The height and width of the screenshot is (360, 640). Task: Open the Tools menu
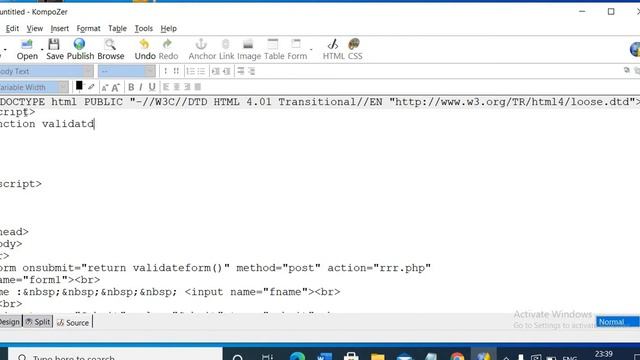coord(144,29)
